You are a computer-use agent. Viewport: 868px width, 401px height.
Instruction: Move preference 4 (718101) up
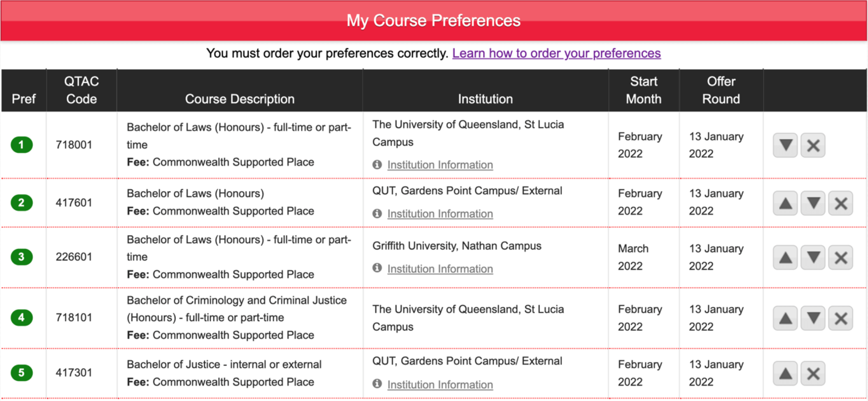pos(785,318)
